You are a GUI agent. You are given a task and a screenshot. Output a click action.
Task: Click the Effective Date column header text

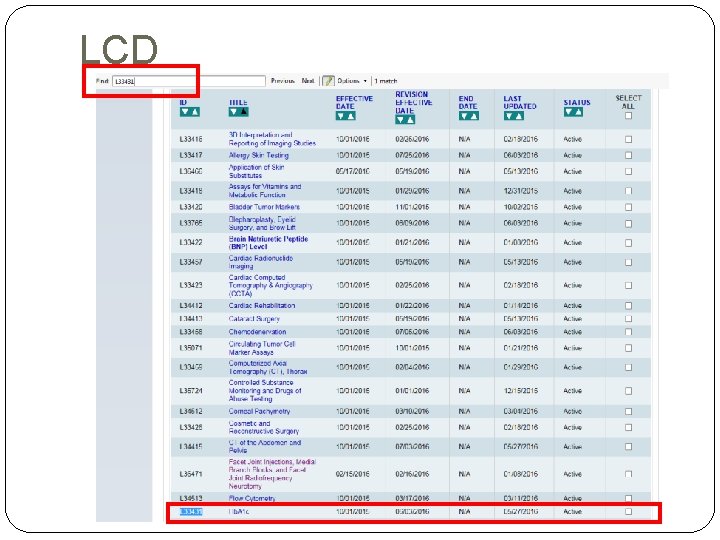click(354, 102)
